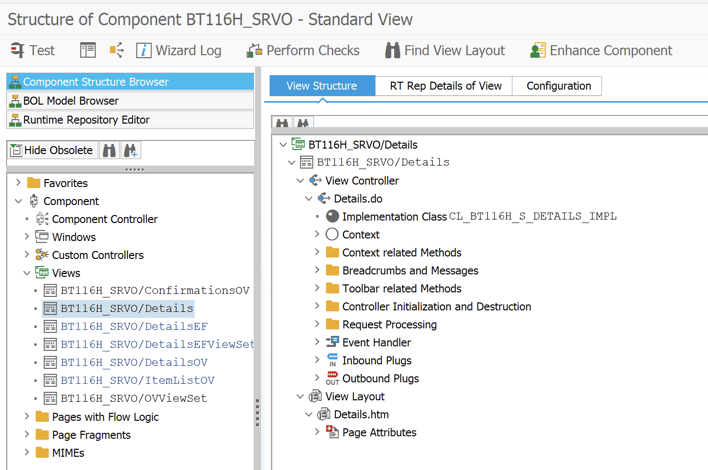Toggle the Hide Obsolete button
708x470 pixels.
[x=52, y=150]
